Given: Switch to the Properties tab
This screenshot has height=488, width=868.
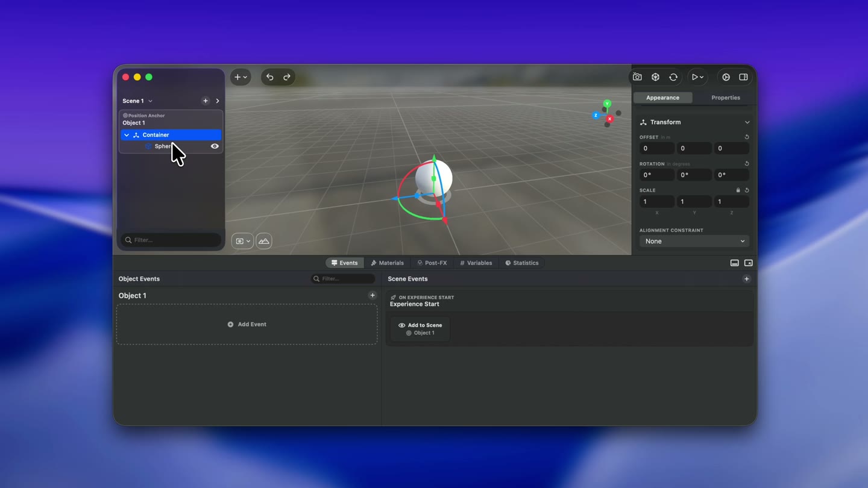Looking at the screenshot, I should pyautogui.click(x=725, y=98).
